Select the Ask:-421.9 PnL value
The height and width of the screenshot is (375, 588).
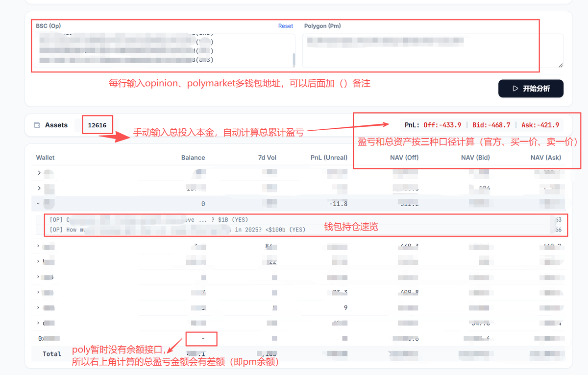540,125
